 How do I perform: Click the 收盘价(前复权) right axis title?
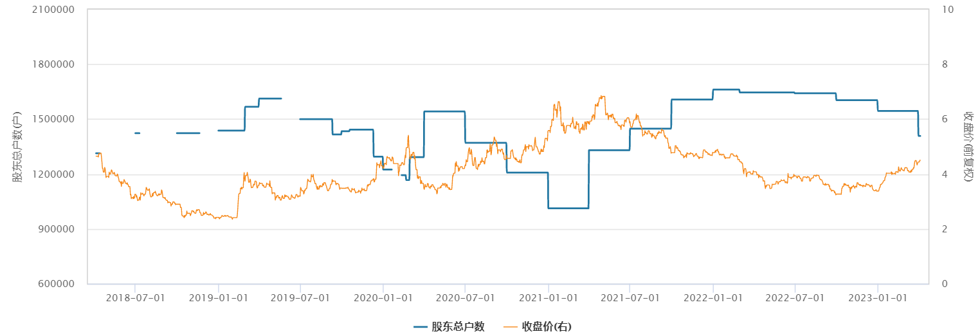coord(967,147)
